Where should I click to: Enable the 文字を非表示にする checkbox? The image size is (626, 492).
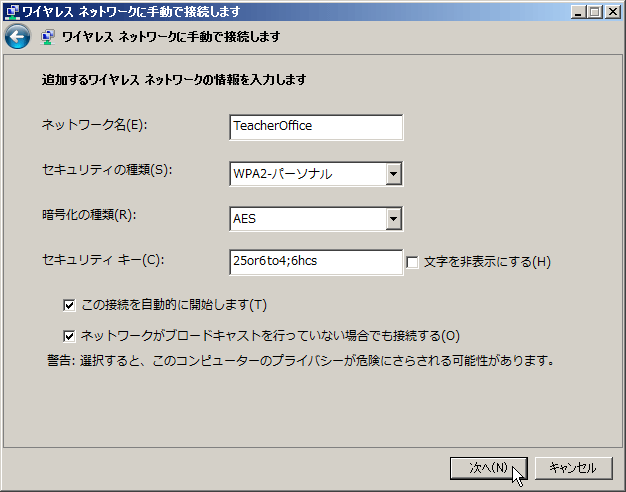(x=412, y=262)
